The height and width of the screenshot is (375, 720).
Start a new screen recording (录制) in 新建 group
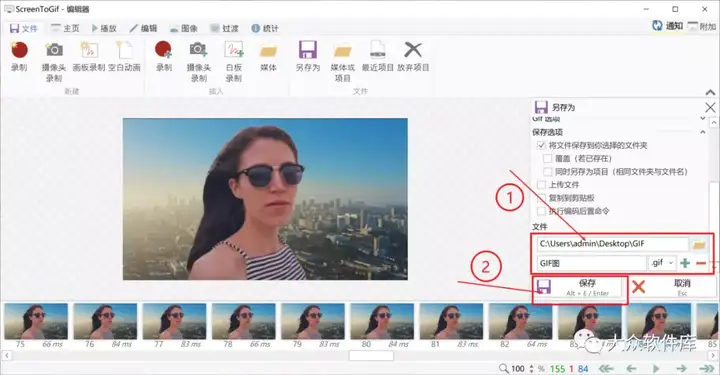point(19,56)
